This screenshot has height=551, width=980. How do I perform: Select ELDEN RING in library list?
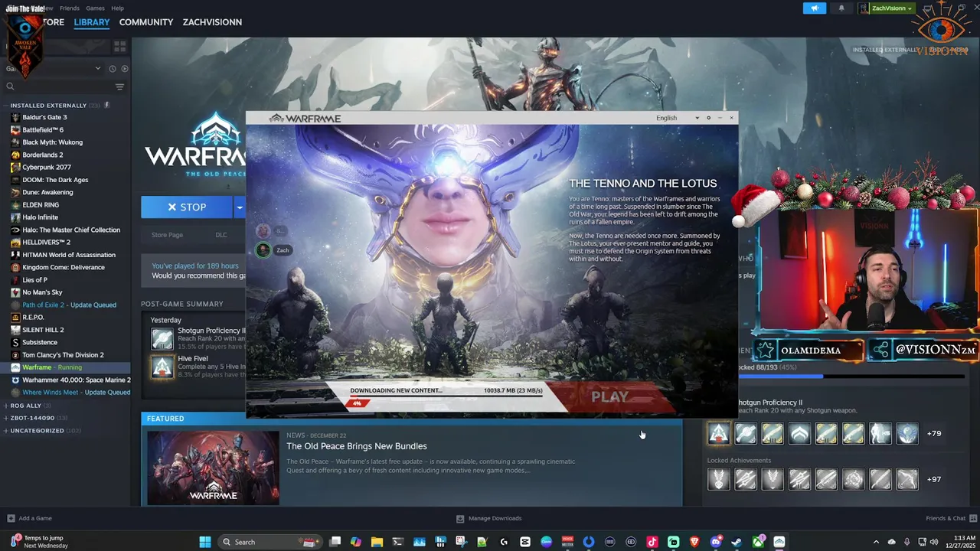coord(41,205)
